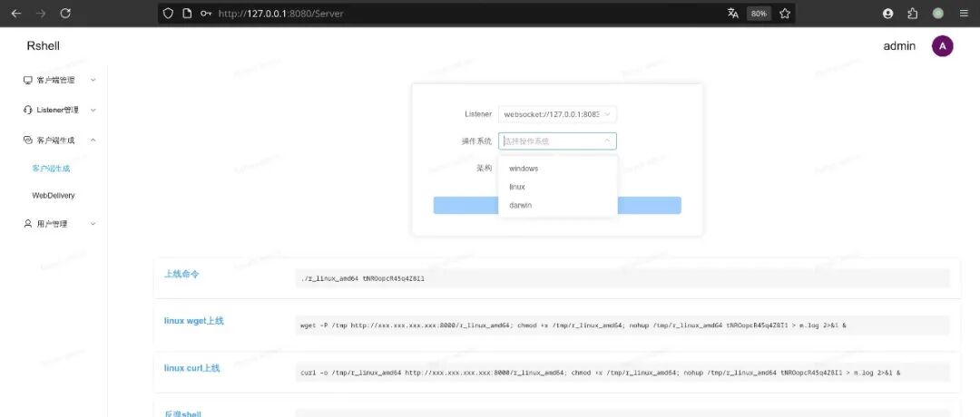
Task: Click the 上线命令 heading
Action: point(181,274)
